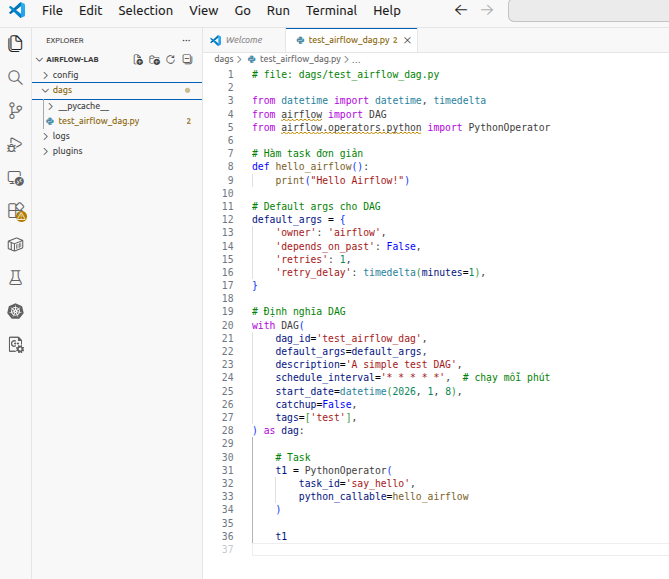Click the dags breadcrumb above the editor
The height and width of the screenshot is (579, 669).
(224, 59)
